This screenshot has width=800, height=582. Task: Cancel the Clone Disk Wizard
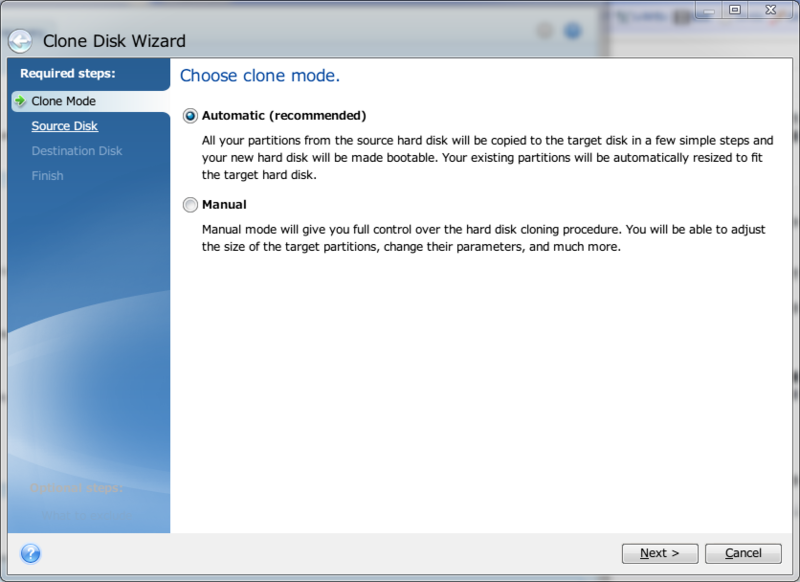pos(743,553)
